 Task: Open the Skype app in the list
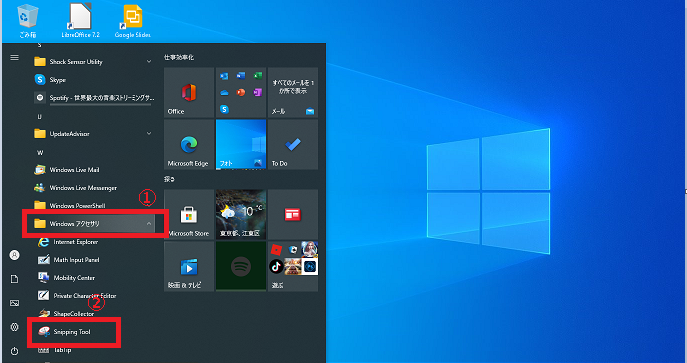click(x=93, y=80)
